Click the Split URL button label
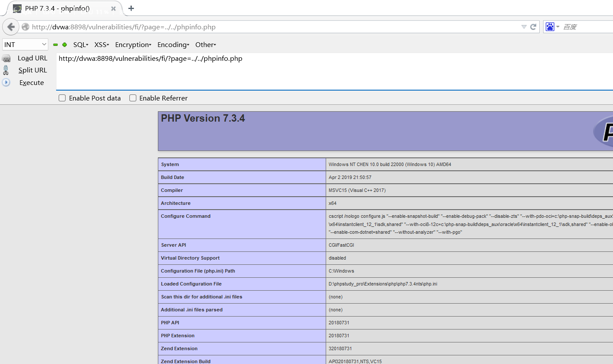This screenshot has height=364, width=613. click(x=32, y=70)
